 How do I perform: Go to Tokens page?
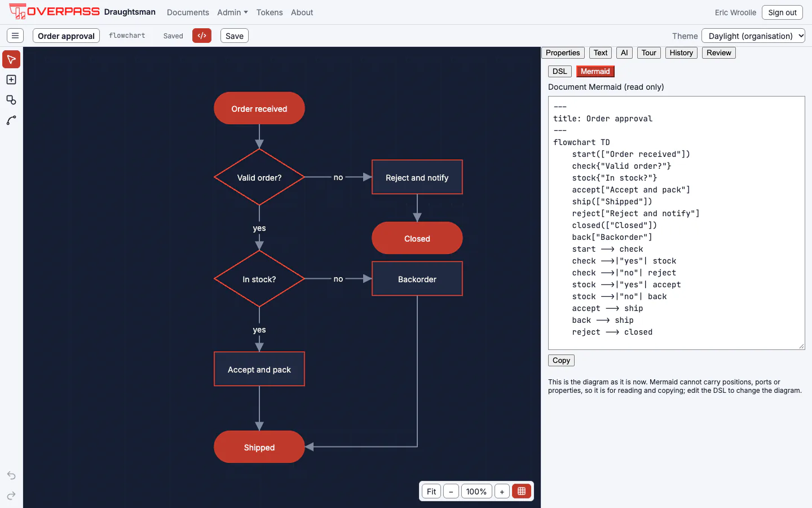coord(270,12)
